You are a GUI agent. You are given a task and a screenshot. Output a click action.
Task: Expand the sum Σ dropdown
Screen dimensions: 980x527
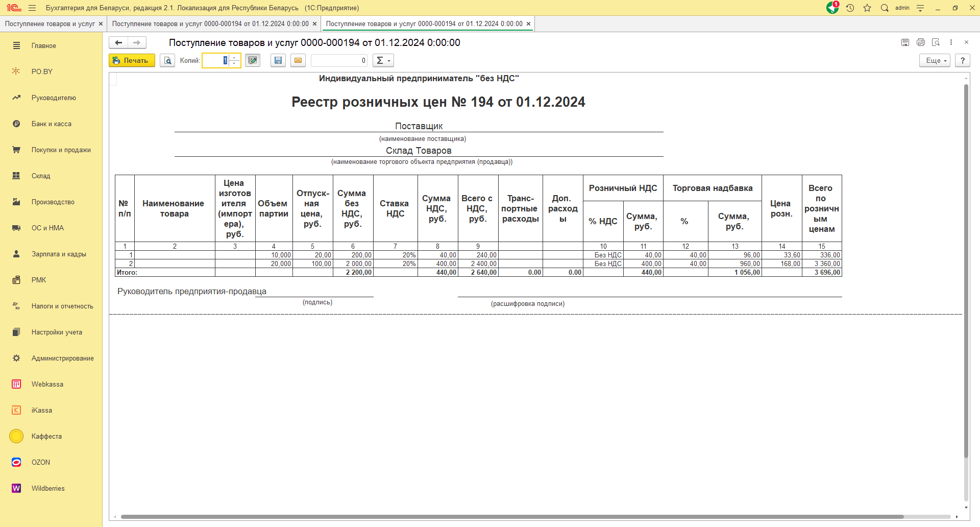(x=383, y=60)
